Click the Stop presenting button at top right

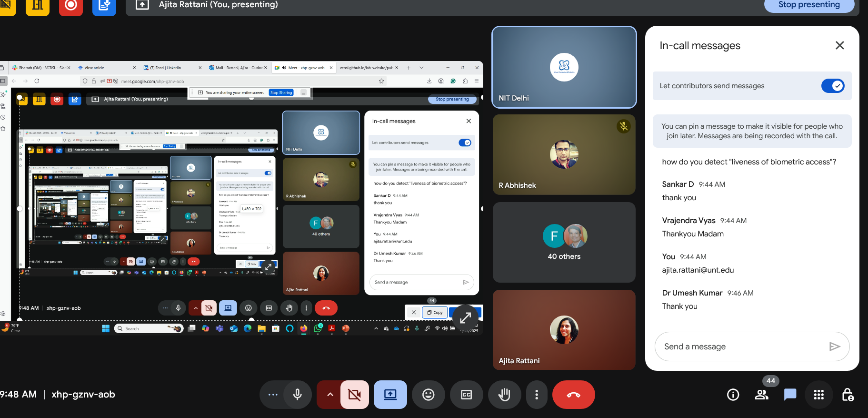pos(808,5)
